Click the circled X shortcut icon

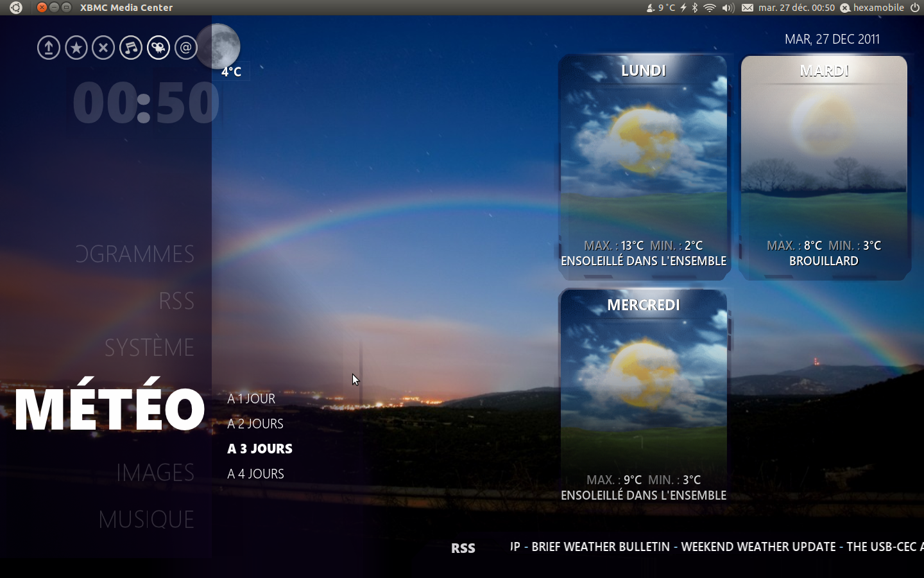[x=103, y=48]
